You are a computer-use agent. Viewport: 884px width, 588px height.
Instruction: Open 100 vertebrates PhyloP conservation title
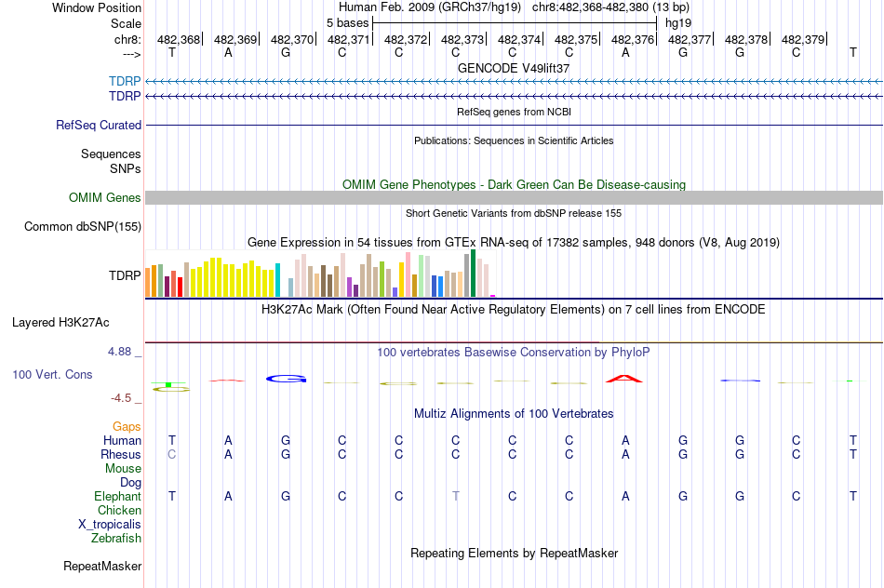[513, 353]
